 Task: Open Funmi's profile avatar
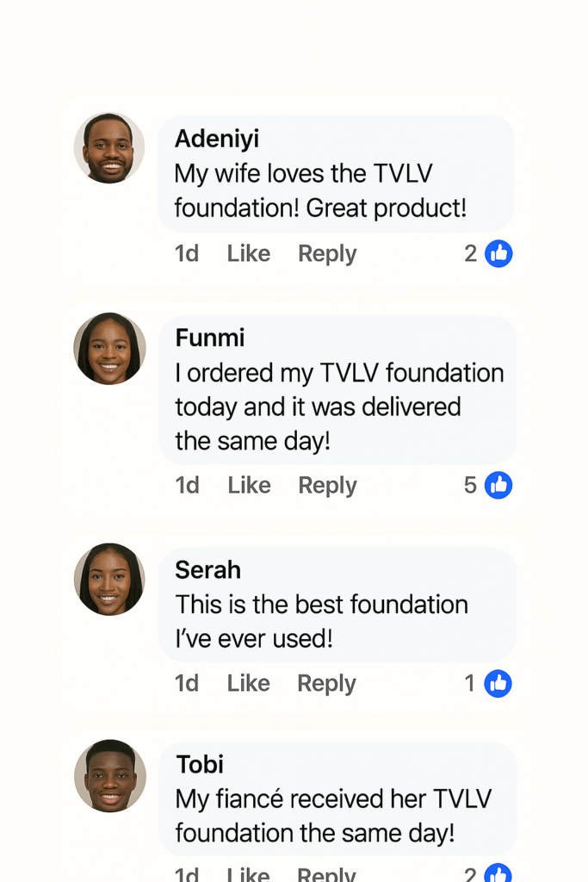tap(109, 349)
